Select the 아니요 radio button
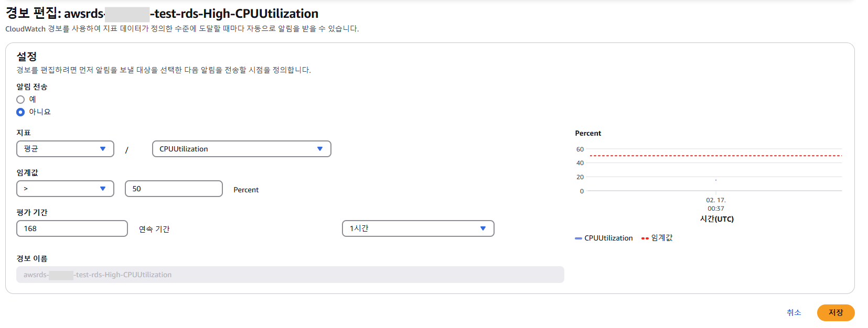This screenshot has width=868, height=328. pos(20,112)
